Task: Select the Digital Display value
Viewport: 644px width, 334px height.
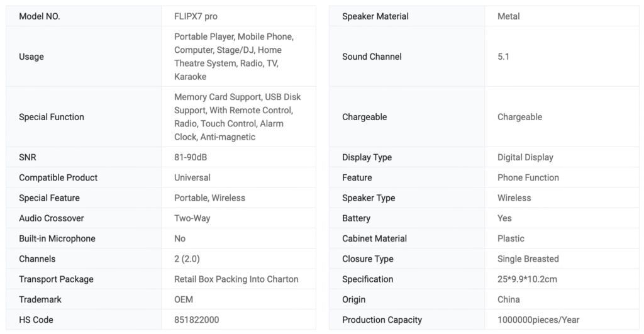Action: click(525, 157)
